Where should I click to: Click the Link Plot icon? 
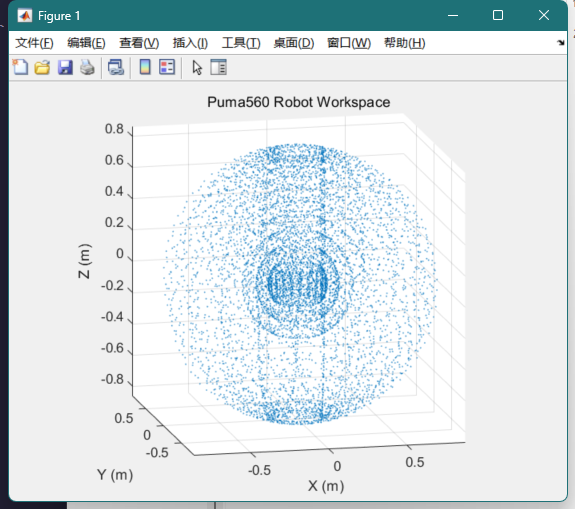click(x=116, y=67)
